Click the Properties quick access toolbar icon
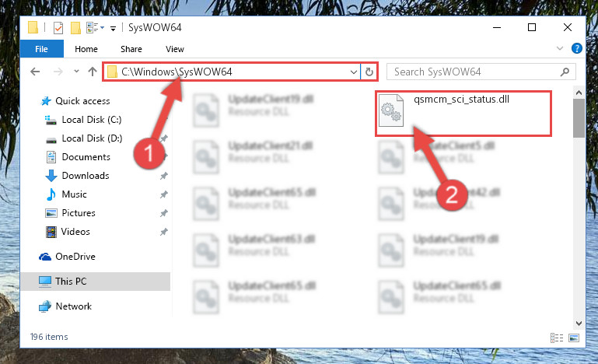 (58, 28)
